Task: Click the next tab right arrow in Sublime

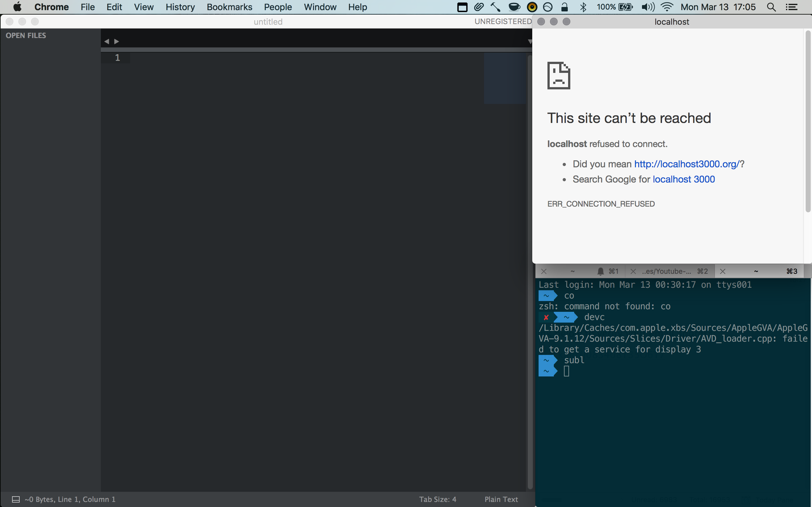Action: pos(117,41)
